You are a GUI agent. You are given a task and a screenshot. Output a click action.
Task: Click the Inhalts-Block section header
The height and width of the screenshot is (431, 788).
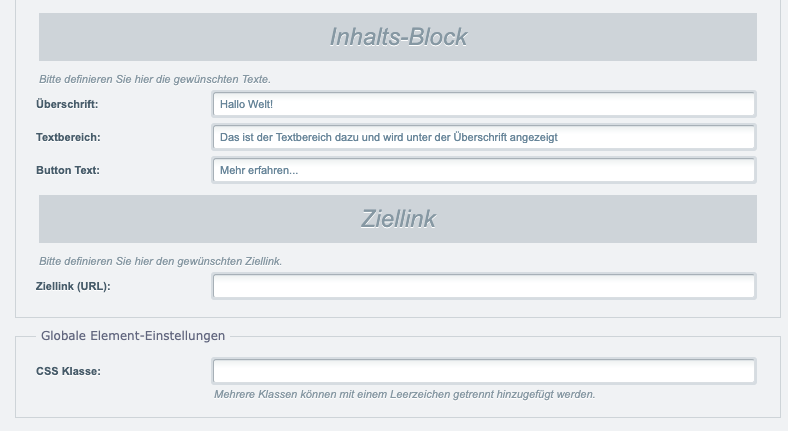click(x=398, y=37)
